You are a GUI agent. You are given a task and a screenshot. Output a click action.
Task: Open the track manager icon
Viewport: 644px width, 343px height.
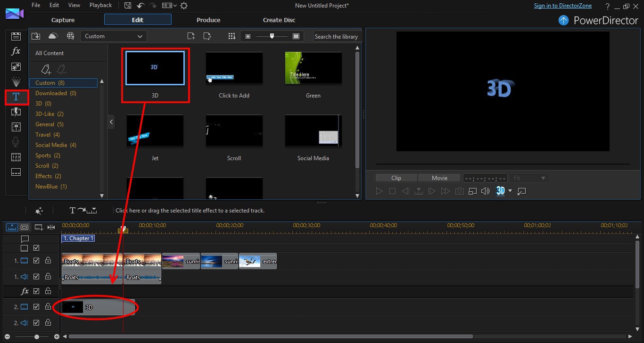coord(39,227)
